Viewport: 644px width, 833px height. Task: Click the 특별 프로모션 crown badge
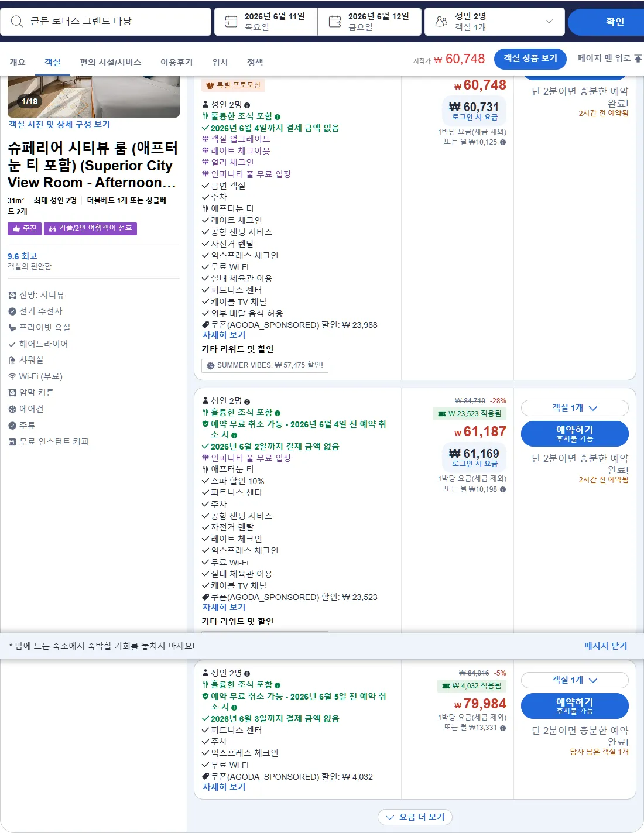coord(234,85)
